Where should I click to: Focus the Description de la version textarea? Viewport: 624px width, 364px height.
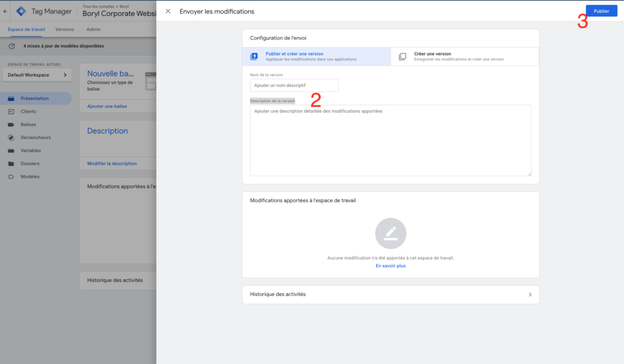click(391, 140)
